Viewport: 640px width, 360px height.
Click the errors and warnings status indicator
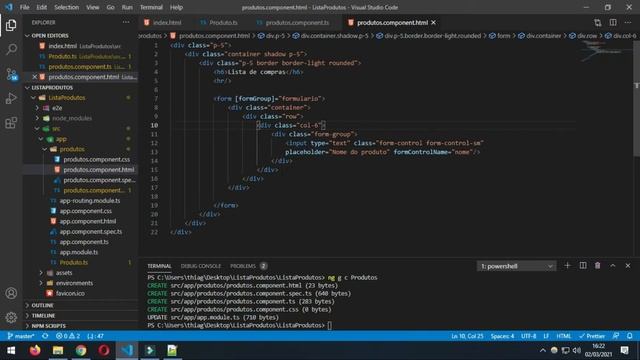coord(68,336)
